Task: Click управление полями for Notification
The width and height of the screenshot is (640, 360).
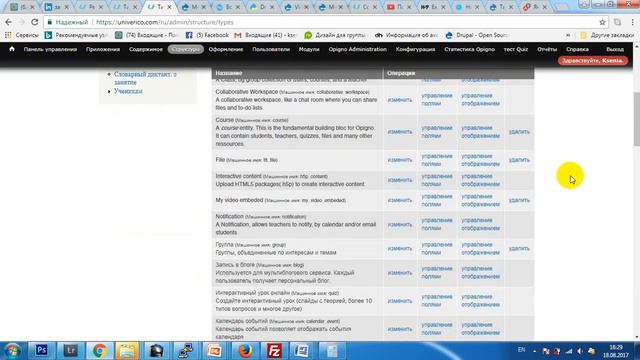Action: pyautogui.click(x=437, y=224)
